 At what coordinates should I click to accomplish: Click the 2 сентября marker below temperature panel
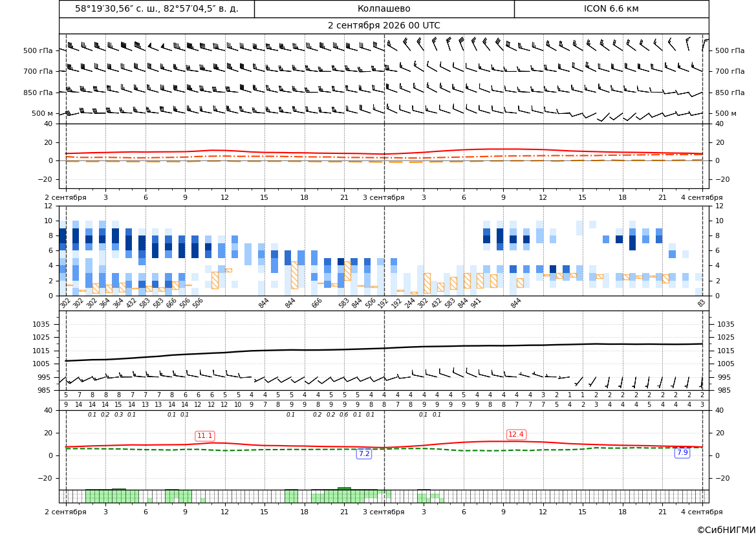pyautogui.click(x=65, y=197)
